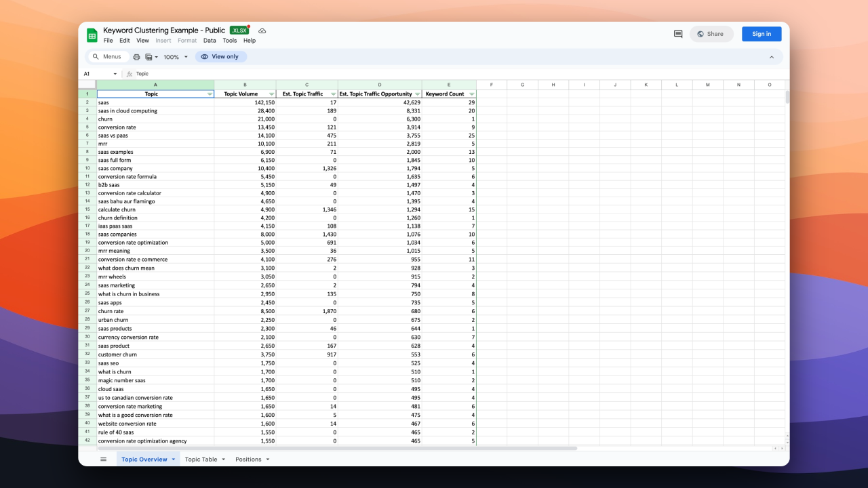868x488 pixels.
Task: Select column F header
Action: click(x=492, y=85)
